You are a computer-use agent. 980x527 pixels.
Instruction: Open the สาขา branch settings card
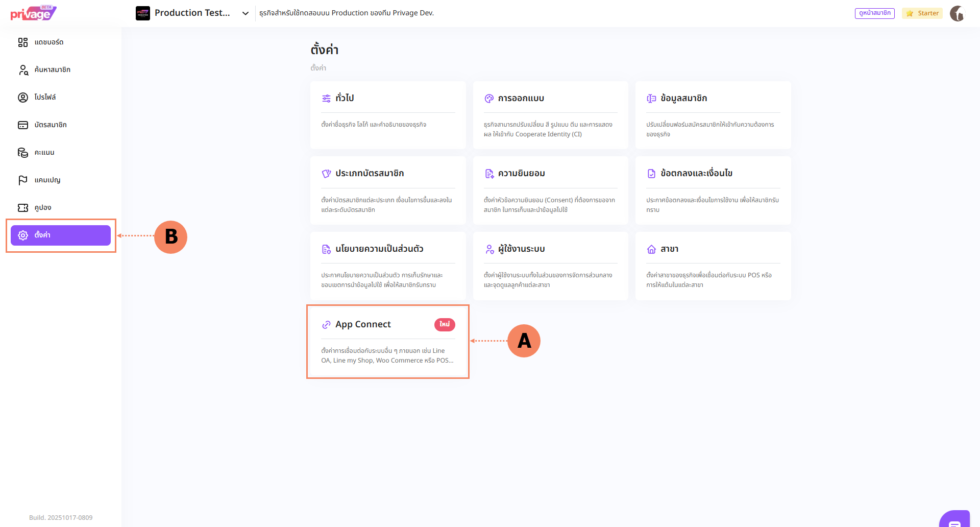(x=713, y=266)
